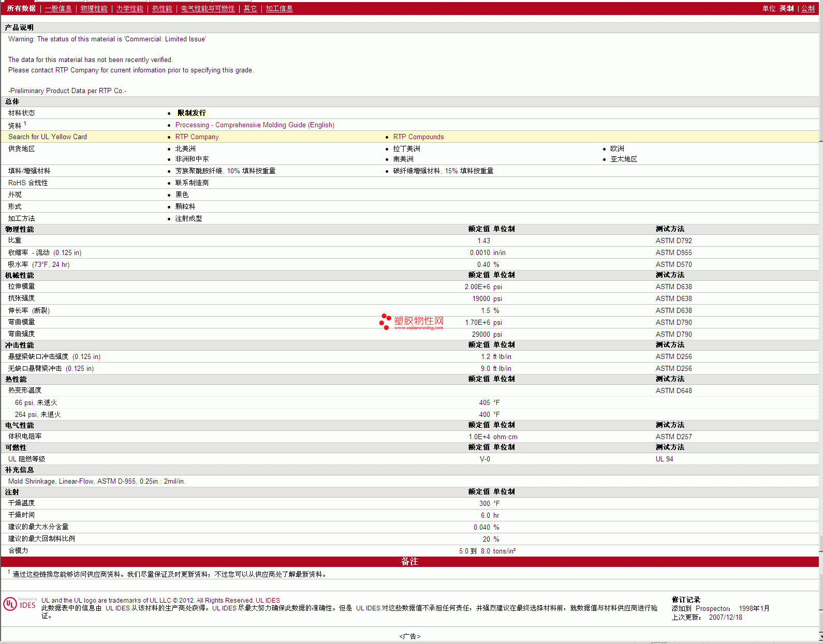Click the 干燥温度 row
This screenshot has height=644, width=823.
click(409, 503)
